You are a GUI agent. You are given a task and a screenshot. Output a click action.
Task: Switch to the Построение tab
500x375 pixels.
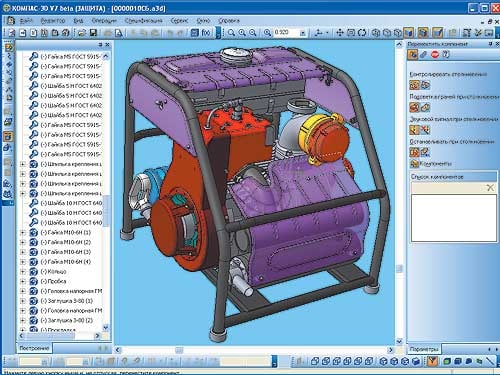(34, 348)
